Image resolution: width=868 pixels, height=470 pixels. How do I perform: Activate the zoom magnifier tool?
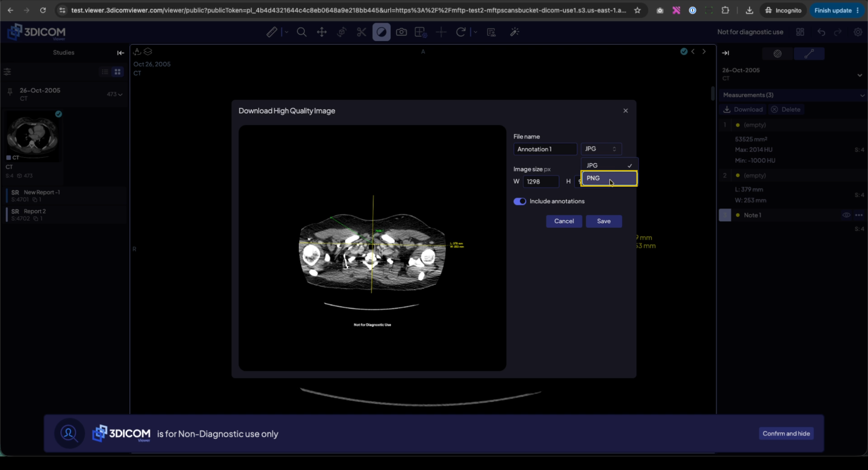[x=302, y=32]
